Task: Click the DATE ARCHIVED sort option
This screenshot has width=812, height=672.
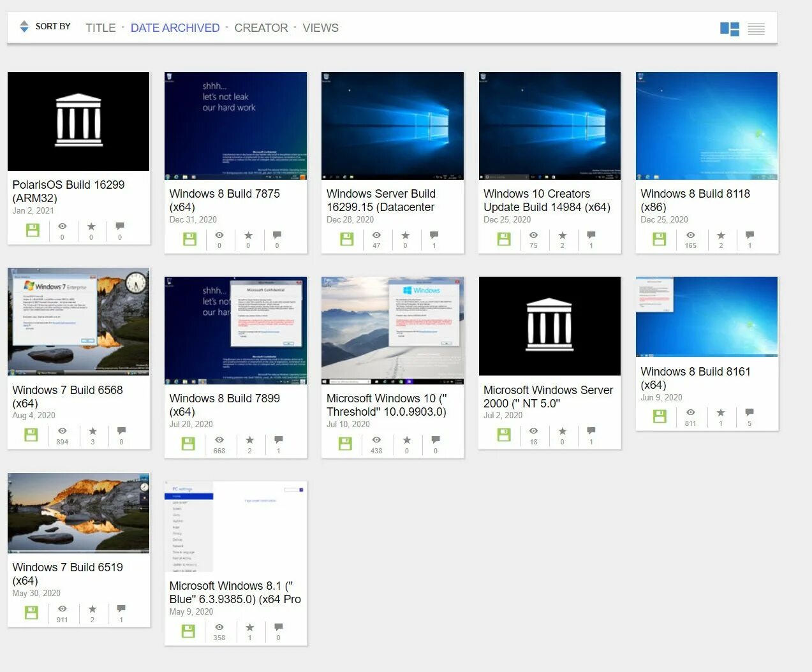Action: pyautogui.click(x=175, y=27)
